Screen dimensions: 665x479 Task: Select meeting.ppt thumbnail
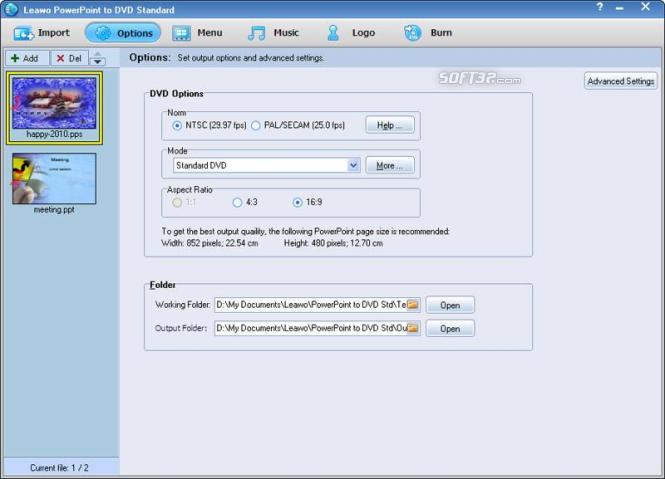(x=54, y=183)
